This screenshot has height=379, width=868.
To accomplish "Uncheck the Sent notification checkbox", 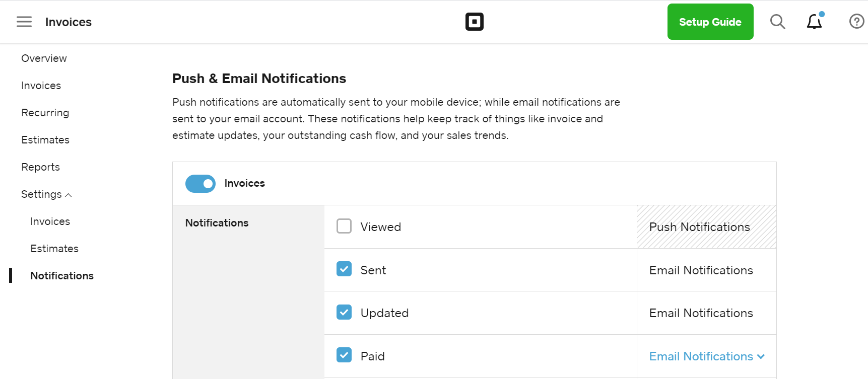I will click(x=344, y=269).
